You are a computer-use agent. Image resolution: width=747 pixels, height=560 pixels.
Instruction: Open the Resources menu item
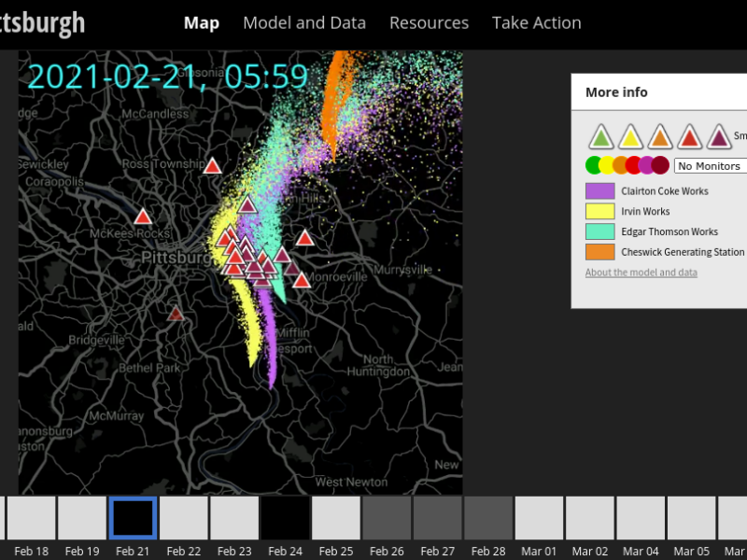429,22
